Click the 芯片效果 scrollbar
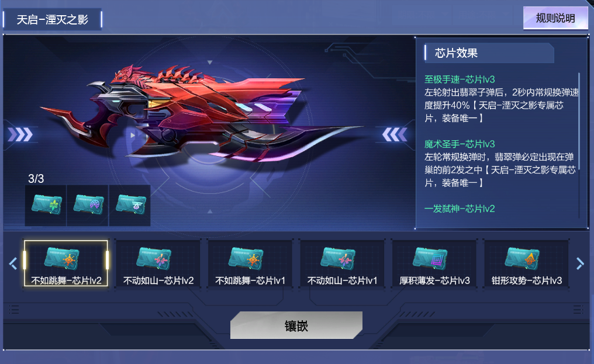This screenshot has width=594, height=364. (x=579, y=145)
